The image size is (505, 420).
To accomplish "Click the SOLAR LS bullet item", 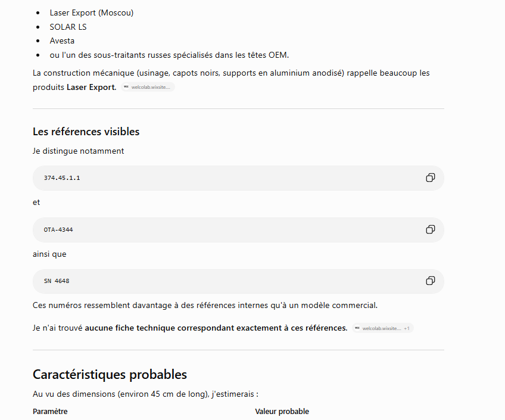I will pos(68,27).
